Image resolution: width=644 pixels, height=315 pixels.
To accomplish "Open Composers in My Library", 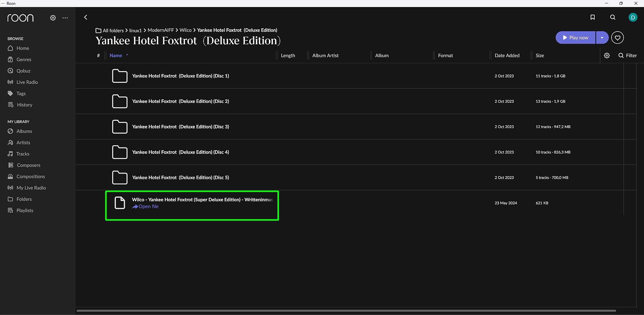I will coord(24,165).
